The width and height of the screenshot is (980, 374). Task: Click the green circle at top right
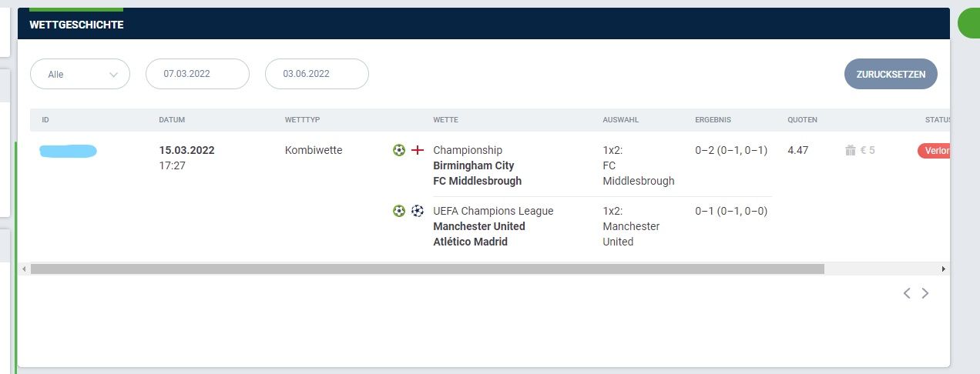[969, 22]
